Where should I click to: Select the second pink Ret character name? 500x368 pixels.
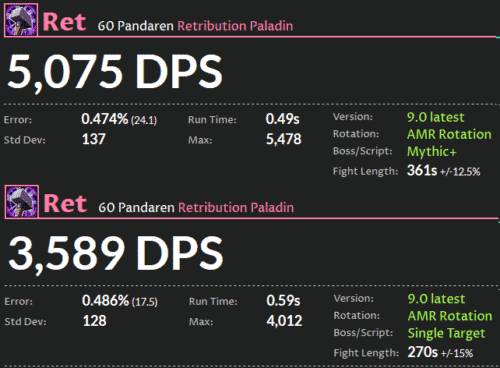pos(65,203)
